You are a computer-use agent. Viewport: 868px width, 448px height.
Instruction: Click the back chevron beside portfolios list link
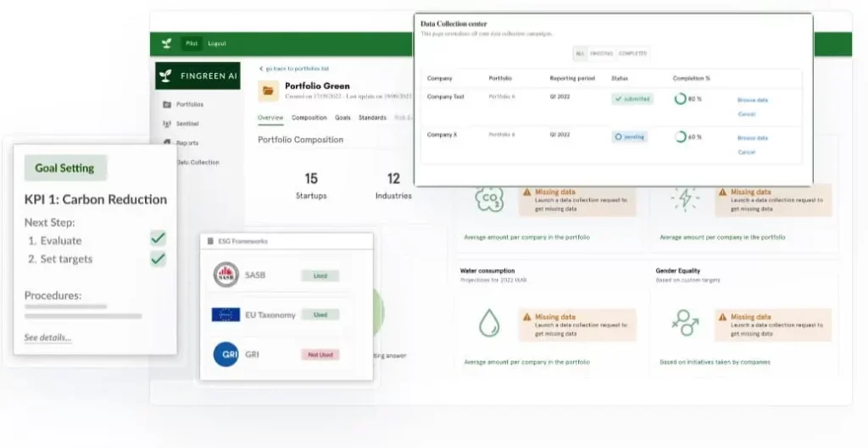click(x=261, y=69)
